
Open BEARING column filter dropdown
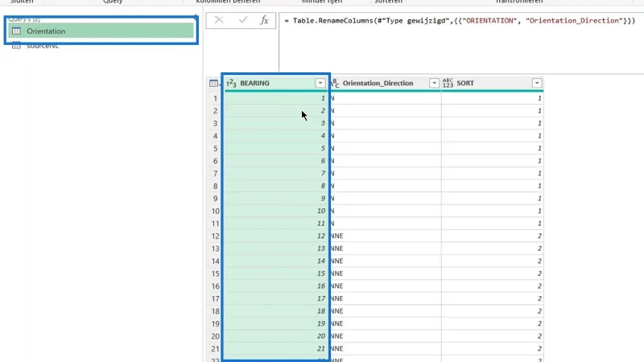(320, 84)
